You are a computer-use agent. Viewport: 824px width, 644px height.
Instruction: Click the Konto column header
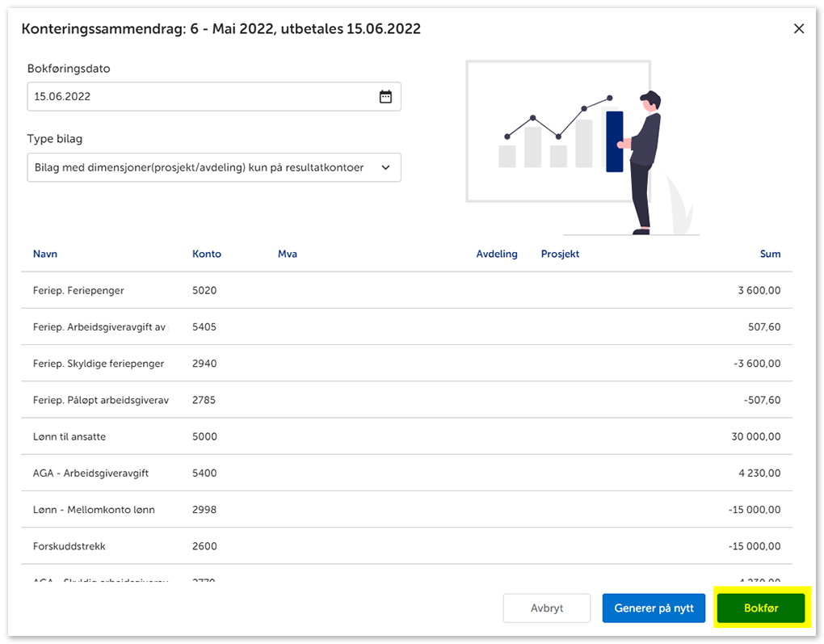click(207, 254)
